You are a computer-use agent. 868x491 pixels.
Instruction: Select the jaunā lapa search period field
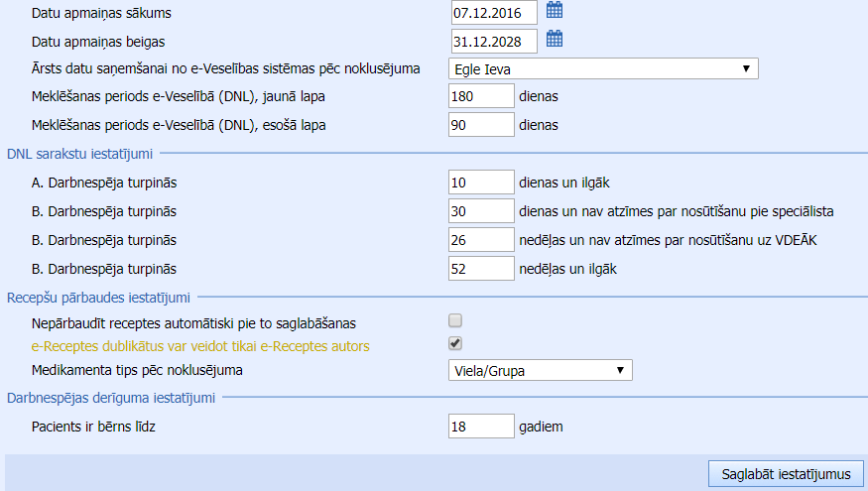(481, 97)
